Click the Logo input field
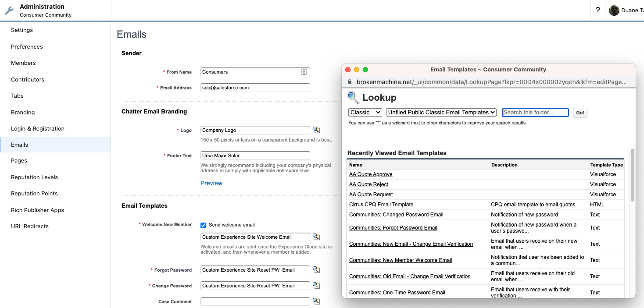 coord(255,130)
